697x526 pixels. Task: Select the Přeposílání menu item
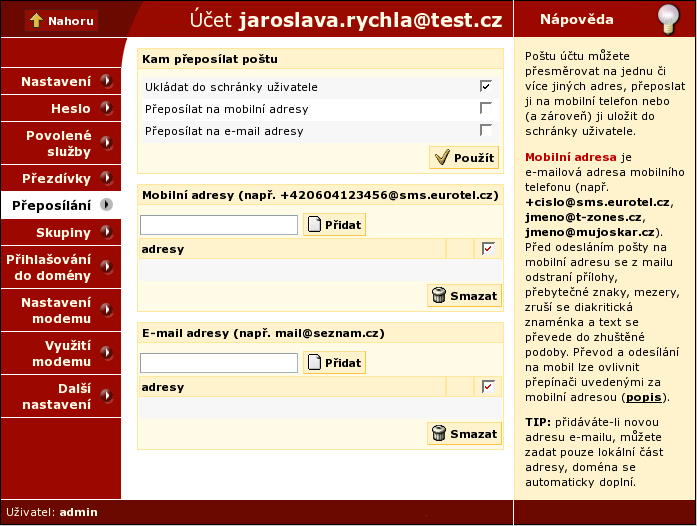pos(61,205)
